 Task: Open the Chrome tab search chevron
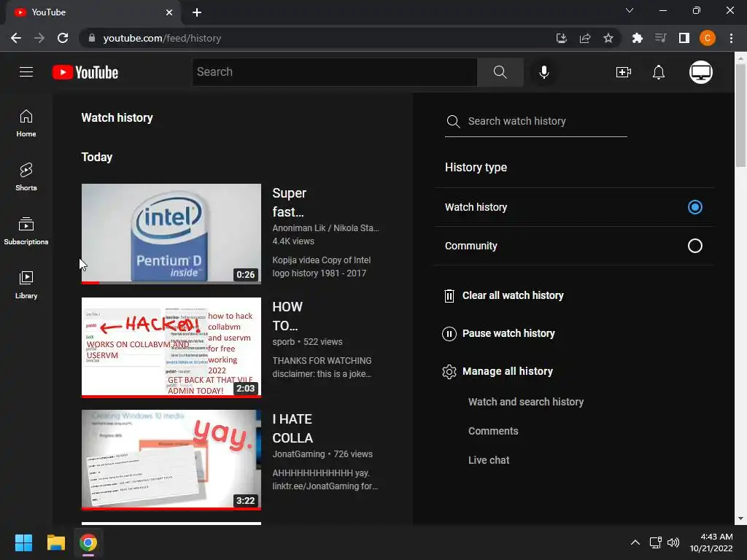(630, 10)
